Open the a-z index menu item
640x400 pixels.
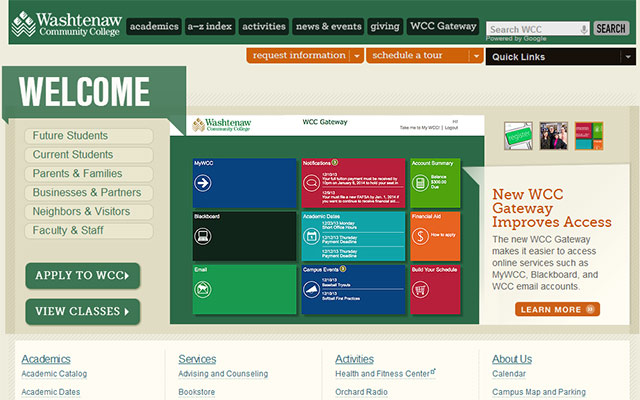point(210,27)
